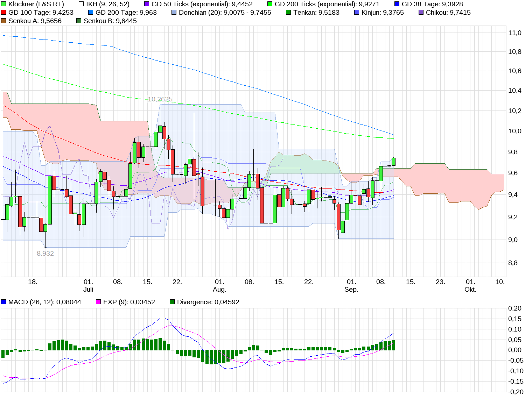Screen dimensions: 532x399
Task: Click the 'IKH (9, 26, 52)' legend label
Action: tap(108, 4)
